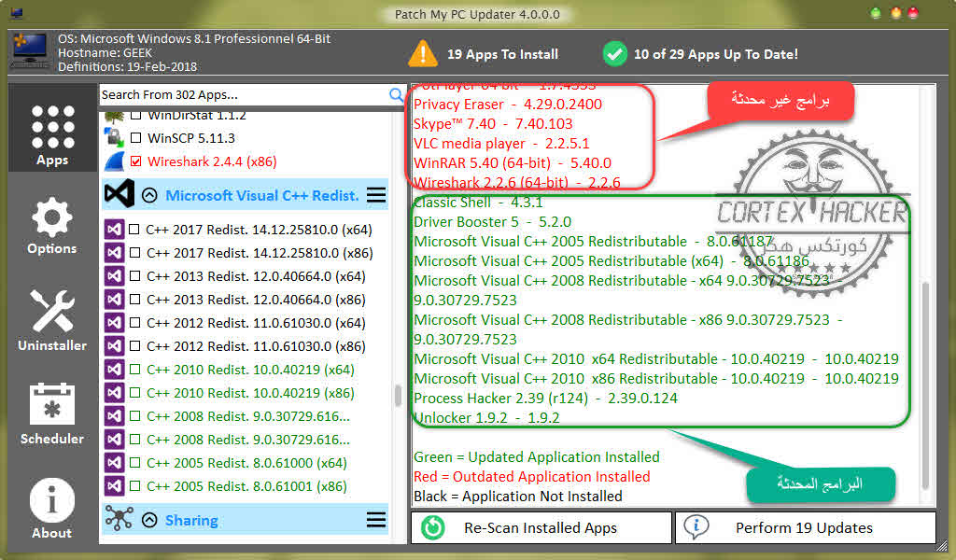
Task: Select Process Hacker 2.39 entry
Action: (x=545, y=398)
